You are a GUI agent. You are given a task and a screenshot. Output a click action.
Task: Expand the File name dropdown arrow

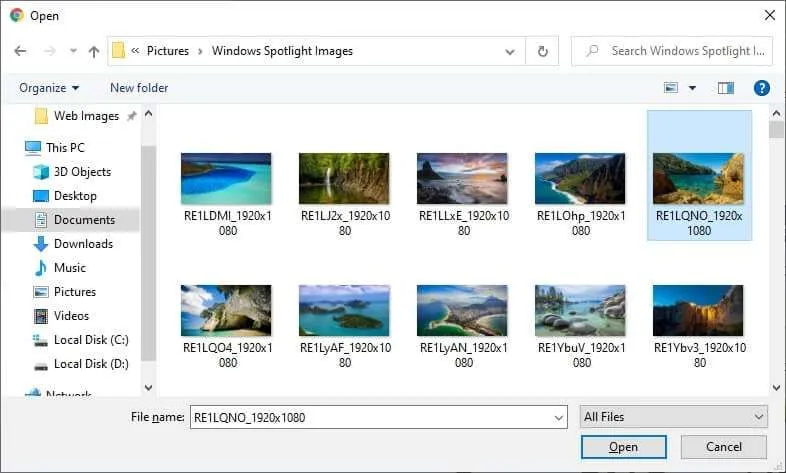point(558,418)
